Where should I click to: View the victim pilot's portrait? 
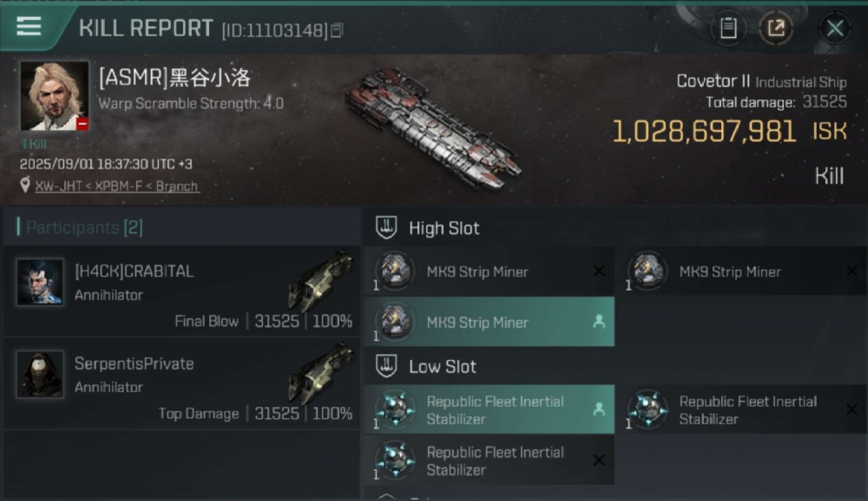click(54, 96)
